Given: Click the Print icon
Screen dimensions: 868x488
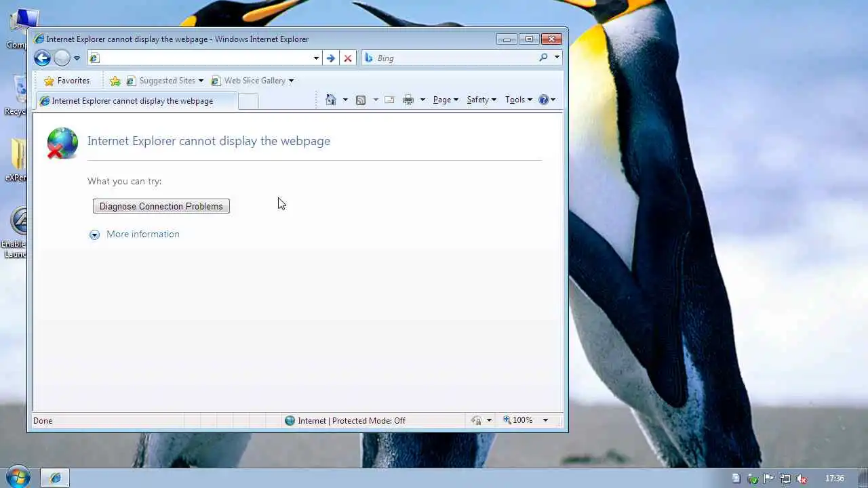Looking at the screenshot, I should coord(408,100).
